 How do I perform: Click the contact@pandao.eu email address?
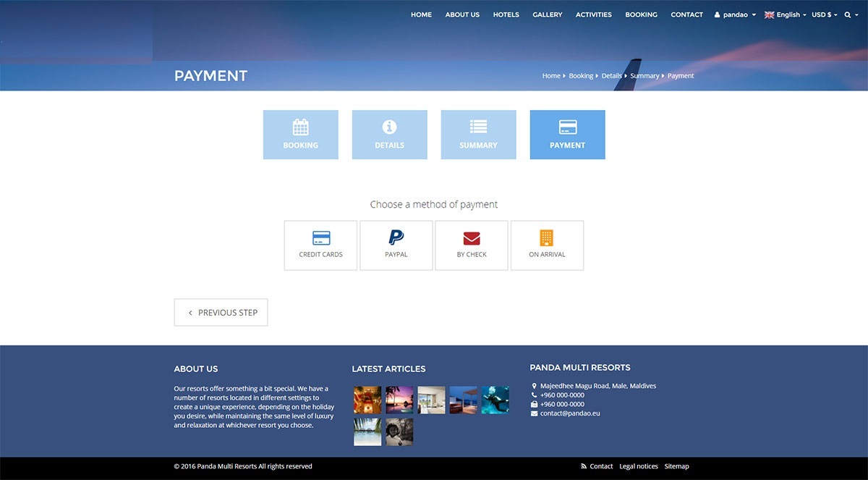(570, 413)
